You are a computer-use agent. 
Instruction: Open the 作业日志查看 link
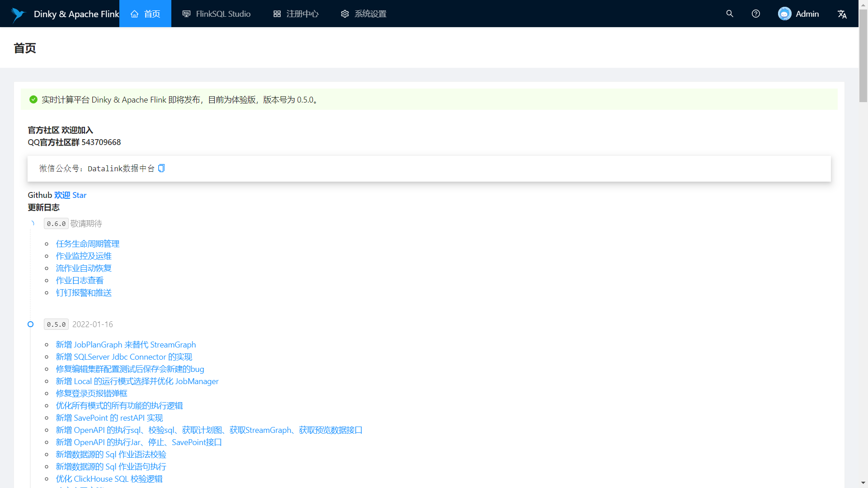[x=80, y=280]
